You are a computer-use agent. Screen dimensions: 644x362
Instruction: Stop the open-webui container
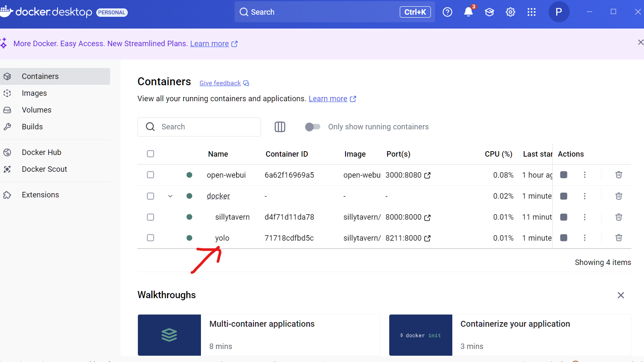[564, 175]
